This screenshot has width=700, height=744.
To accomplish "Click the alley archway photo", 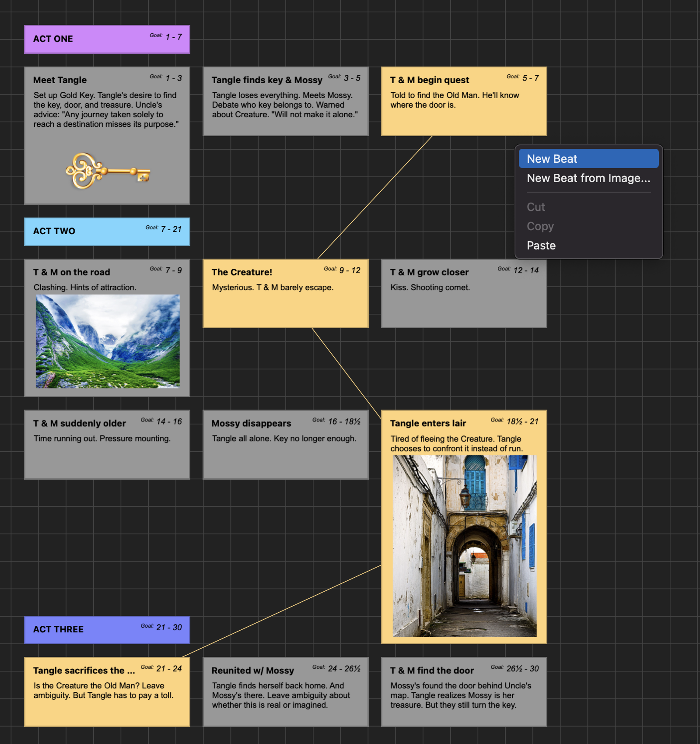I will pyautogui.click(x=464, y=545).
